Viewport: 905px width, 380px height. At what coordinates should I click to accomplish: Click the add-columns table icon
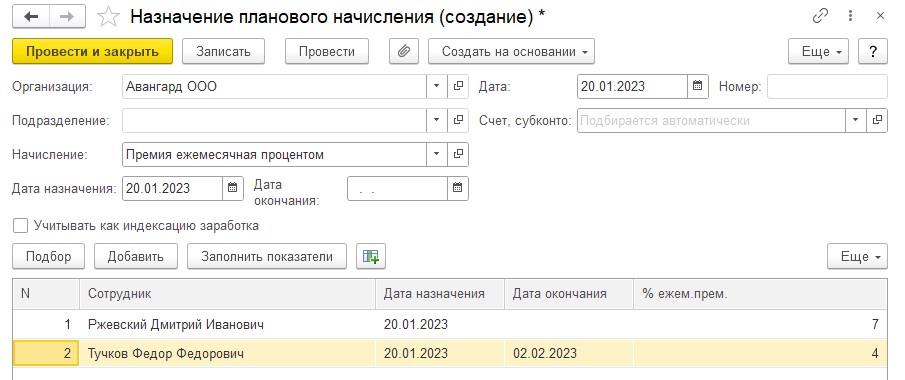coord(371,256)
